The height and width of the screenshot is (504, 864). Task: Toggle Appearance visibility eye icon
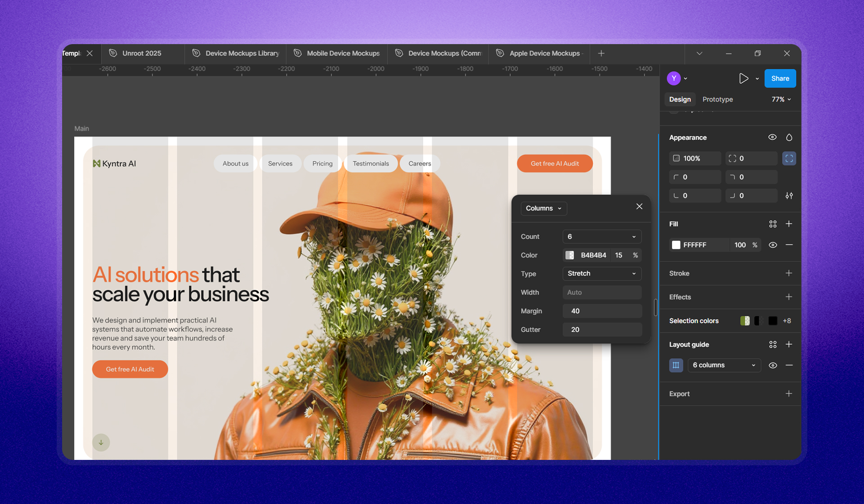pyautogui.click(x=772, y=138)
